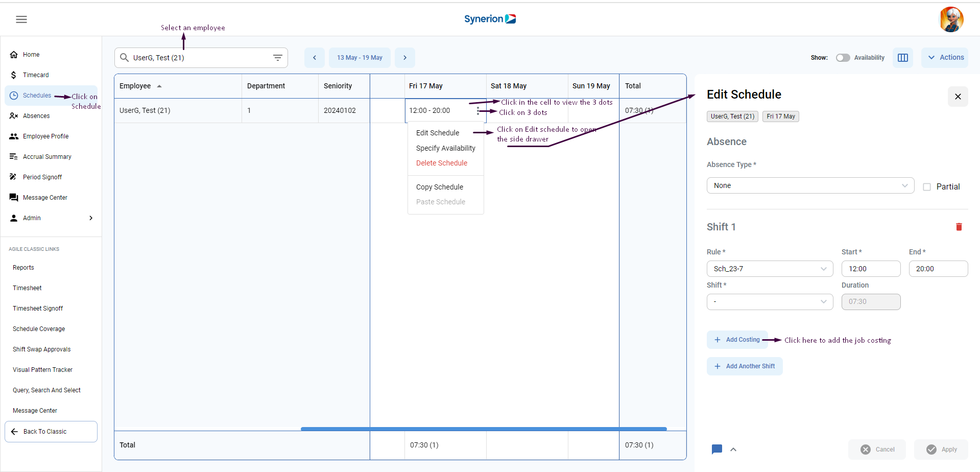
Task: Go to previous week arrow
Action: click(x=315, y=58)
